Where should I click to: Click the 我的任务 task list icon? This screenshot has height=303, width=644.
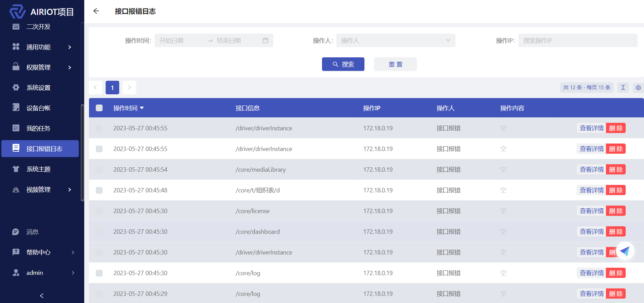click(x=16, y=128)
